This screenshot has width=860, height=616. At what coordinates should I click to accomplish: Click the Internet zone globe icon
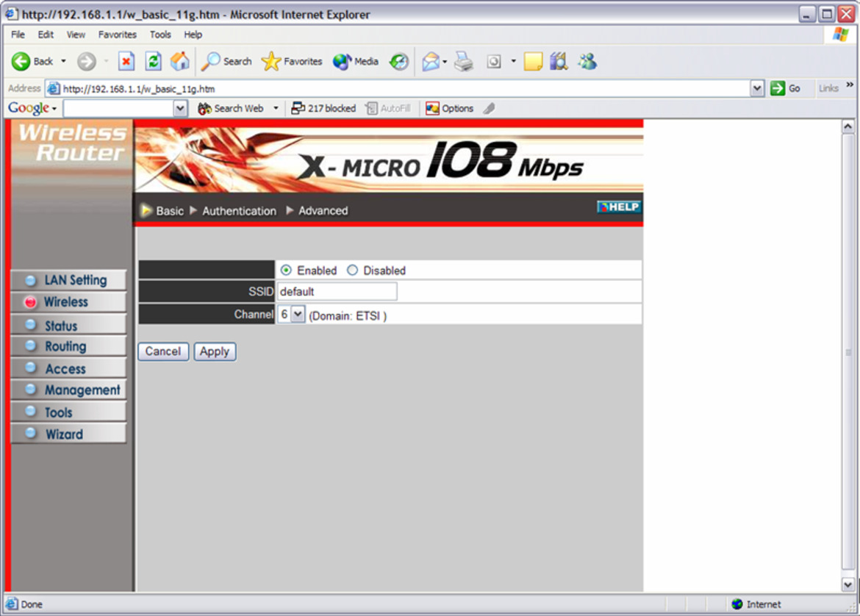(737, 604)
